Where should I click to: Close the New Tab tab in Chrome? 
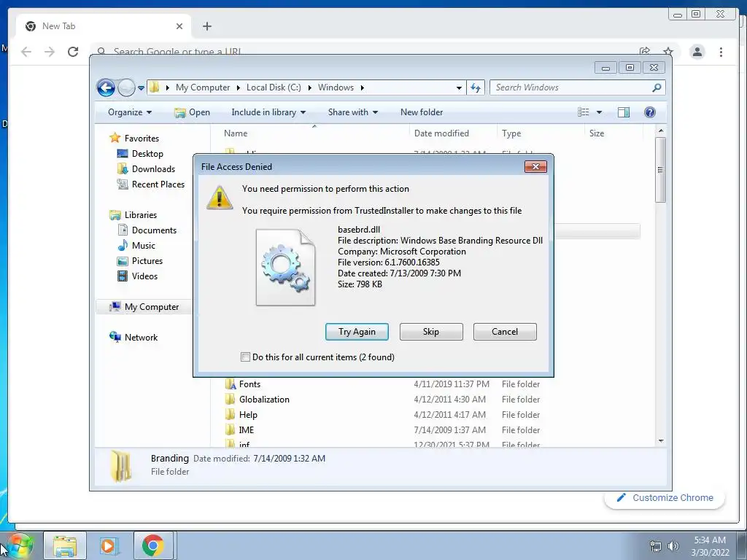tap(179, 27)
